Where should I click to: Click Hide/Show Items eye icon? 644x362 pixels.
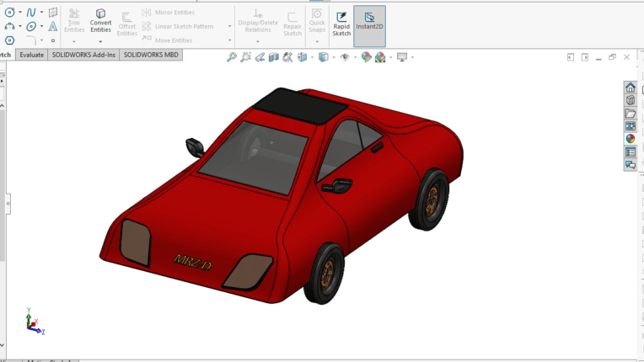pyautogui.click(x=345, y=57)
